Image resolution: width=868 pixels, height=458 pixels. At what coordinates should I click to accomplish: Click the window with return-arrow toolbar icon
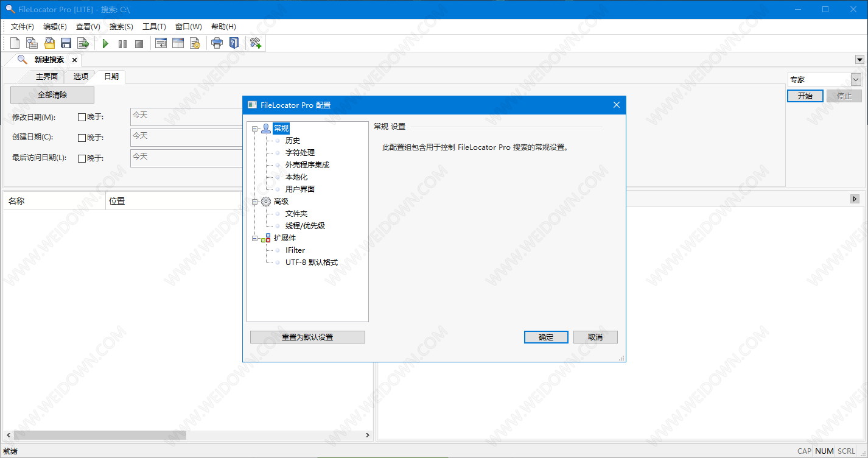[x=161, y=43]
